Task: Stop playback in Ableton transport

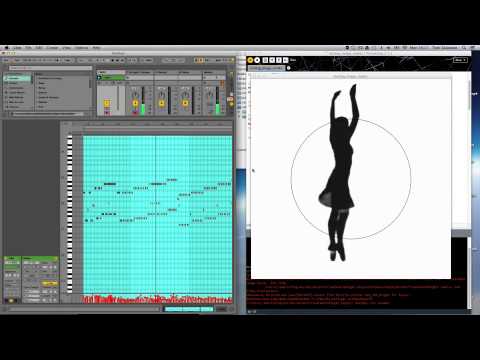Action: 118,60
